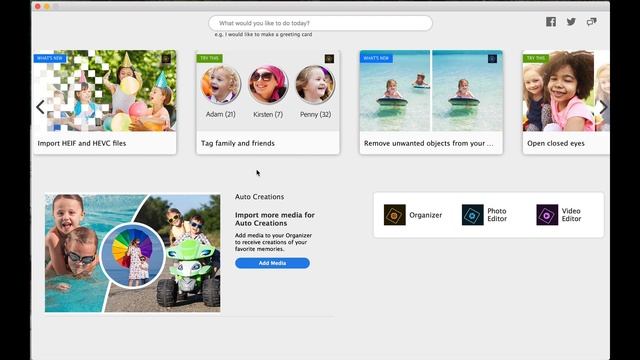The width and height of the screenshot is (640, 360).
Task: Launch the Video Editor icon
Action: point(547,215)
